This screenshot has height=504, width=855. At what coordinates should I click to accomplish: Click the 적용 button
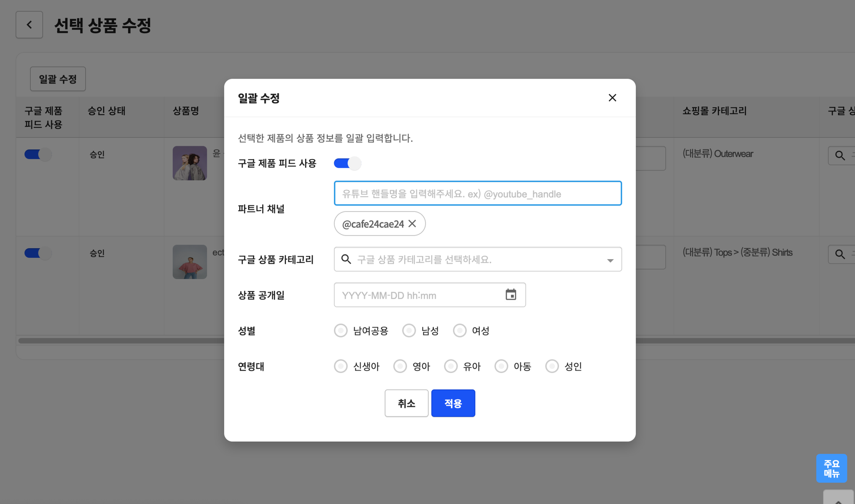click(x=453, y=403)
